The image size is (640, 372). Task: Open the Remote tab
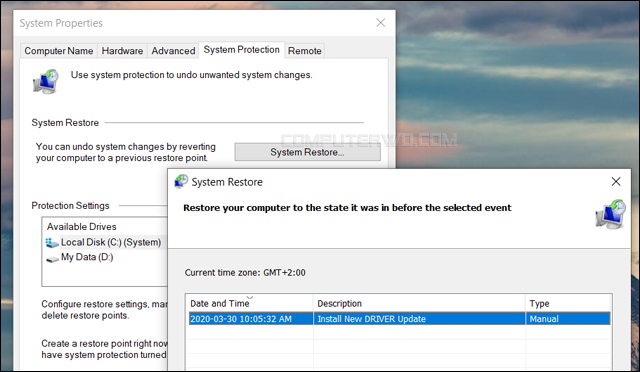point(304,51)
